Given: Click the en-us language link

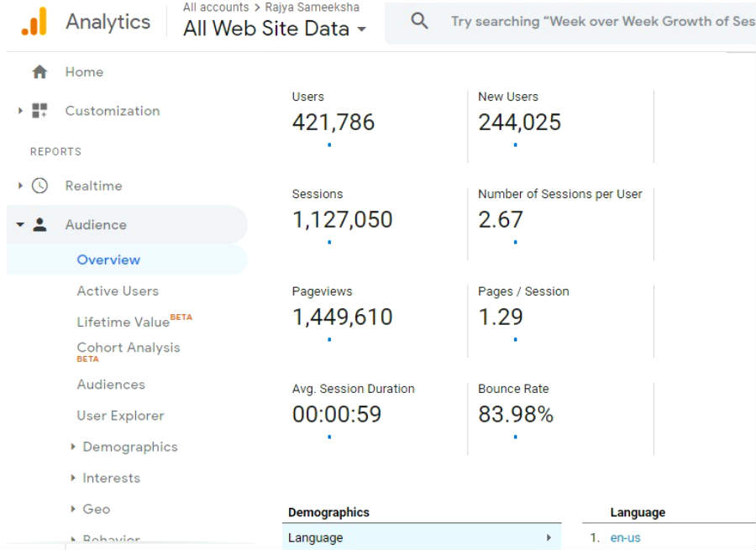Looking at the screenshot, I should pos(625,537).
